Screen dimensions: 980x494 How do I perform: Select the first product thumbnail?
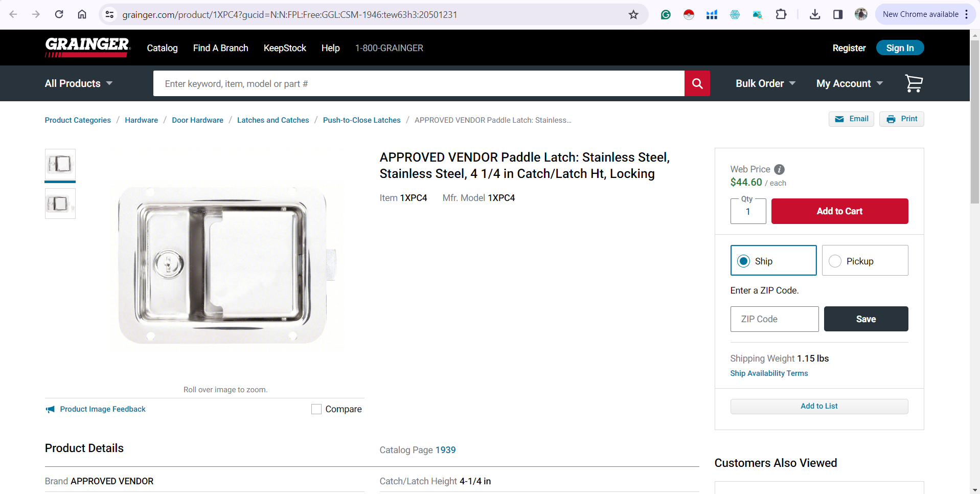point(60,164)
